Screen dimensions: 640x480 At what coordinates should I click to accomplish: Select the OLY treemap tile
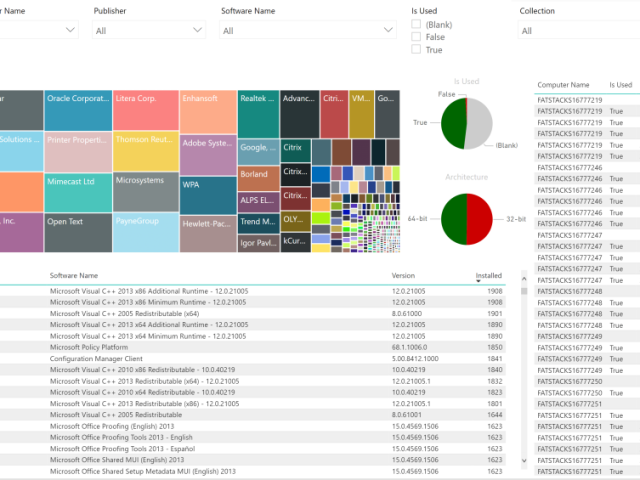point(296,222)
